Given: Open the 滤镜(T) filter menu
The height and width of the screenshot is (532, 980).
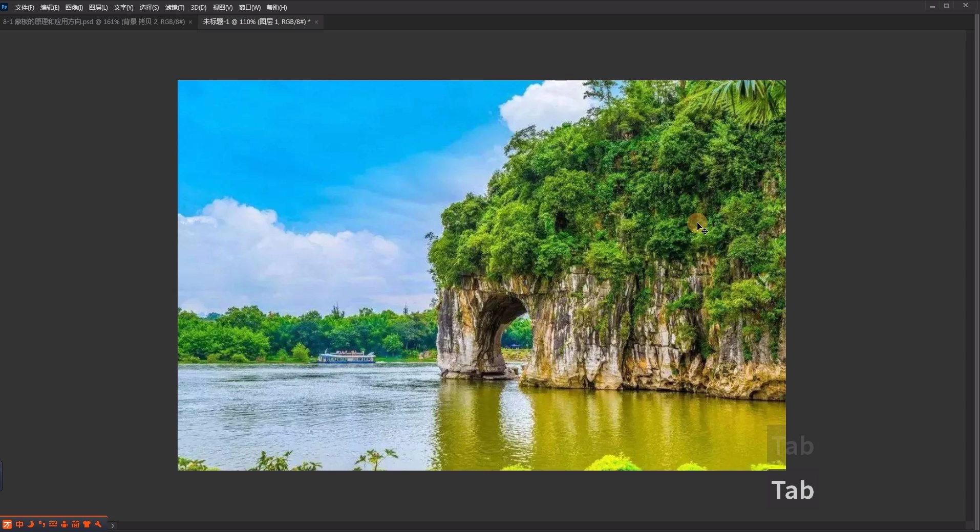Looking at the screenshot, I should coord(175,8).
